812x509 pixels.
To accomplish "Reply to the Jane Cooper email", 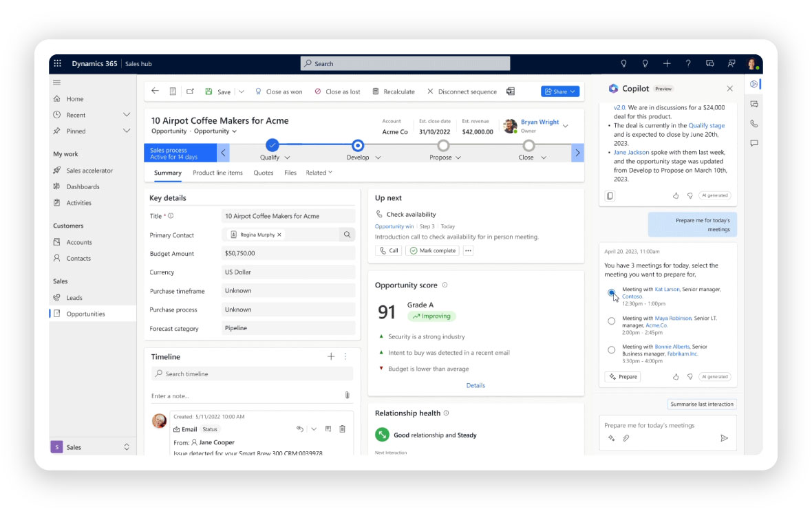I will tap(300, 429).
